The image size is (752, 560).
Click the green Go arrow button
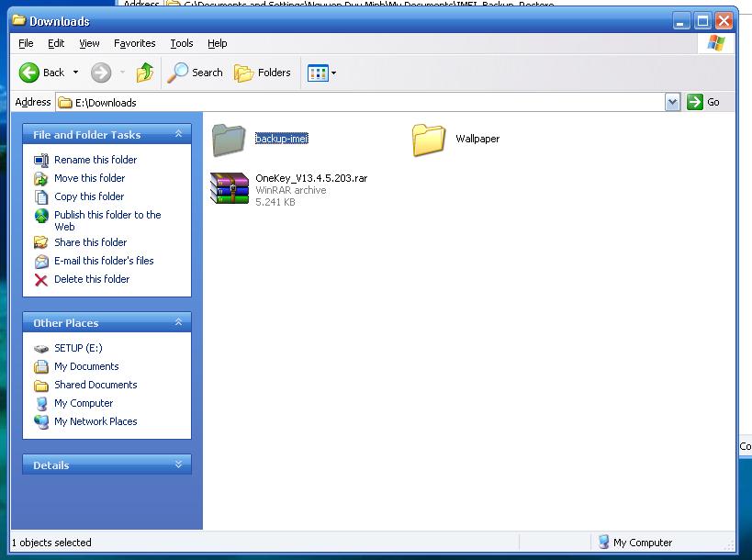point(694,102)
